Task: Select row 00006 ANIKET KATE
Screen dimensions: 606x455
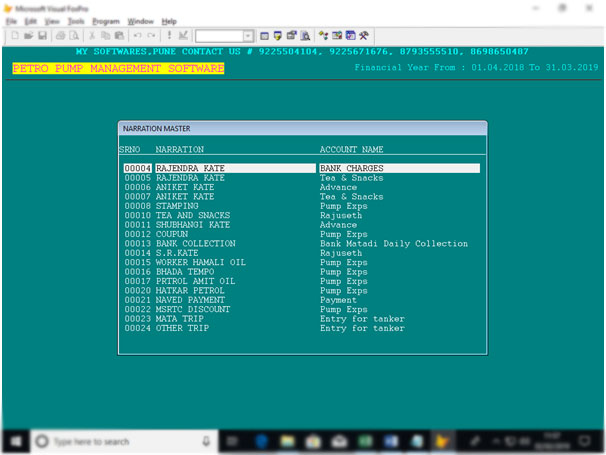Action: [302, 187]
